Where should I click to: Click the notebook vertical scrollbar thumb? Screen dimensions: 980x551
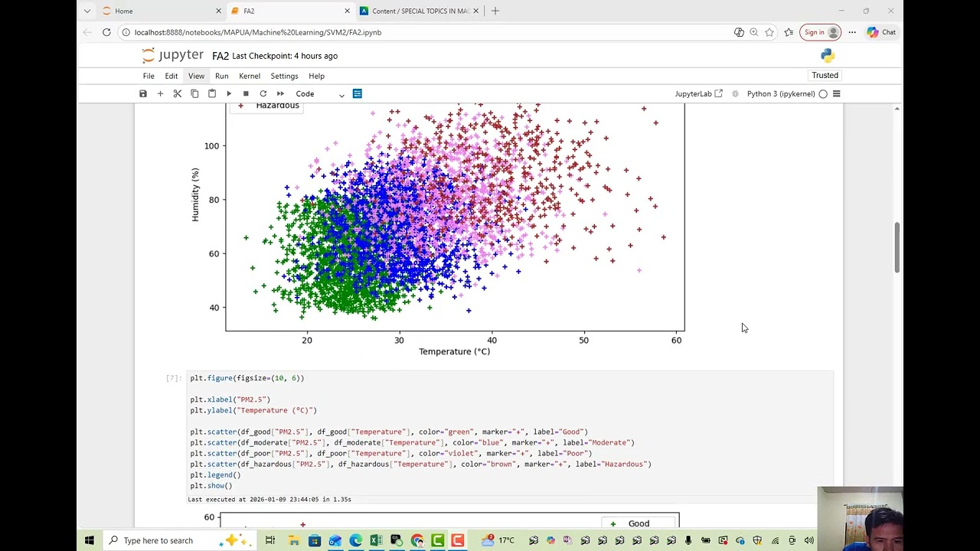[897, 247]
